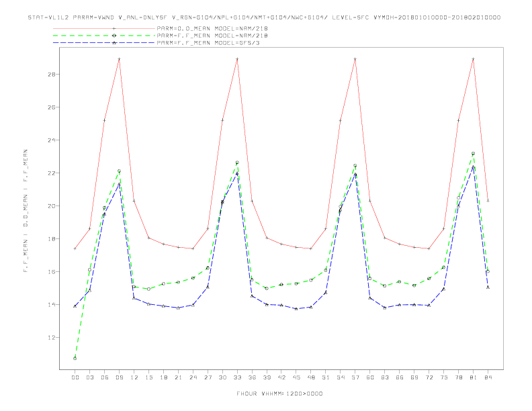Click the green dashed legend line sample
Image resolution: width=532 pixels, height=411 pixels.
click(x=104, y=36)
